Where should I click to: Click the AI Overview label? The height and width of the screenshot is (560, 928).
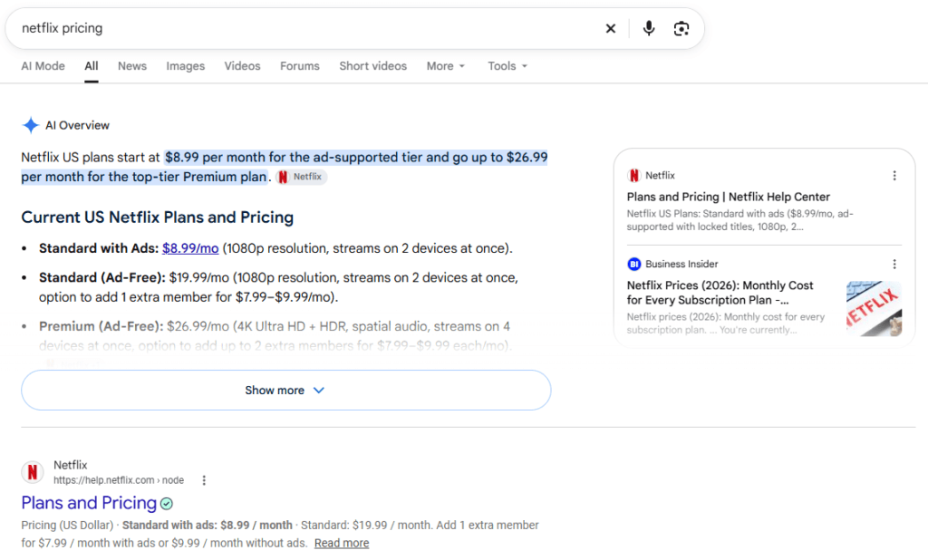pyautogui.click(x=78, y=125)
